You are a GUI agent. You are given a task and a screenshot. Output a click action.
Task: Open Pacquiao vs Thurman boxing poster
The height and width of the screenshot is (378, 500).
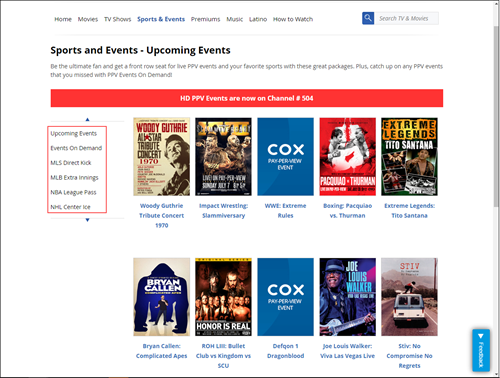(x=347, y=157)
